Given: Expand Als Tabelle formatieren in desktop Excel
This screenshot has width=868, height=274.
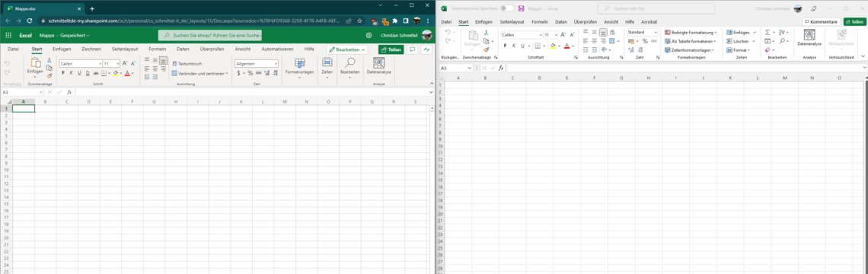Looking at the screenshot, I should tap(691, 41).
